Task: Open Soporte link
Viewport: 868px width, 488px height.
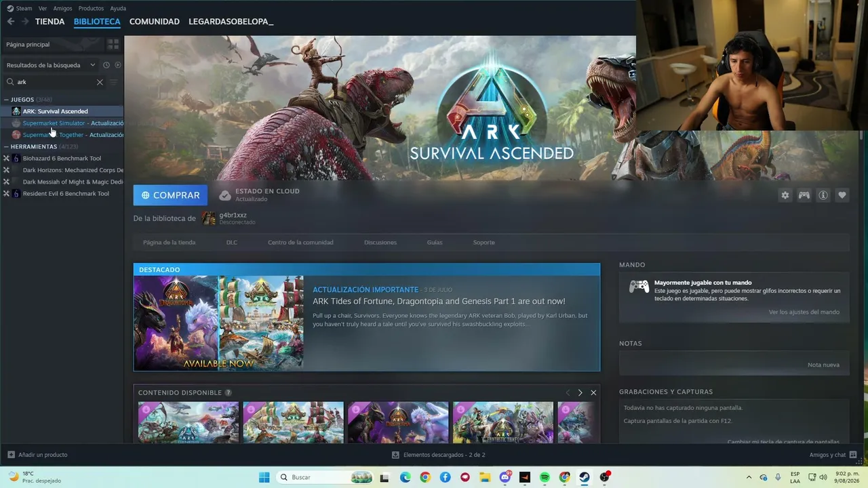Action: coord(484,243)
